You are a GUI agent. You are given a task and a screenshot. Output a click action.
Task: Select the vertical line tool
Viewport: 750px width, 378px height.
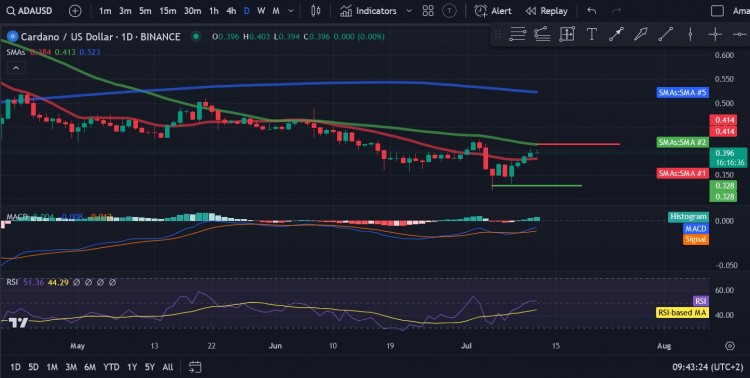690,34
